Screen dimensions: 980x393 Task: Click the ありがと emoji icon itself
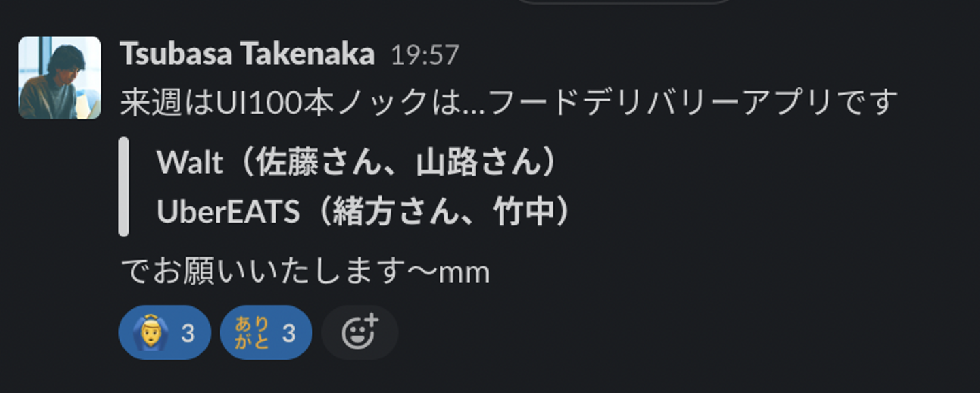(x=252, y=332)
